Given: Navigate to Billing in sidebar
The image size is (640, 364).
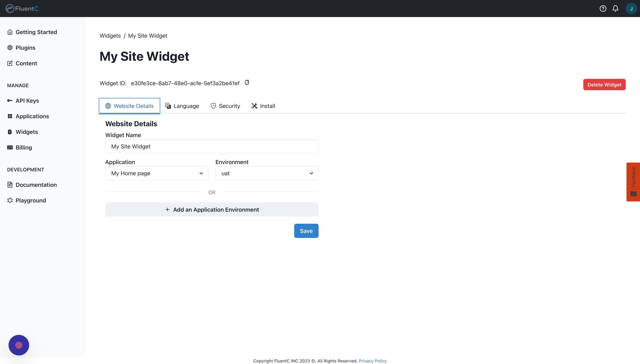Looking at the screenshot, I should point(23,148).
